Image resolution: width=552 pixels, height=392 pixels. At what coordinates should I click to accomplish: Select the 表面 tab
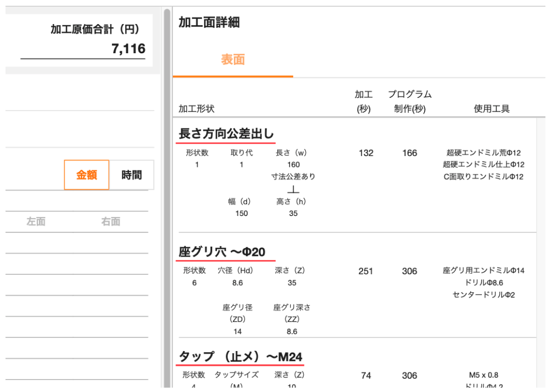233,60
